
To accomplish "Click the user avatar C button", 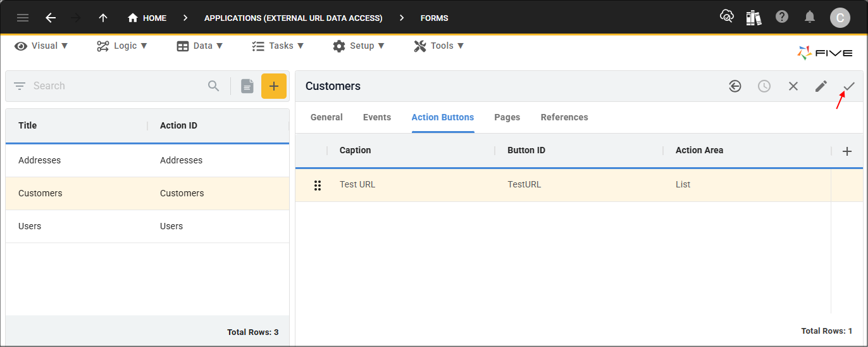I will pyautogui.click(x=840, y=18).
